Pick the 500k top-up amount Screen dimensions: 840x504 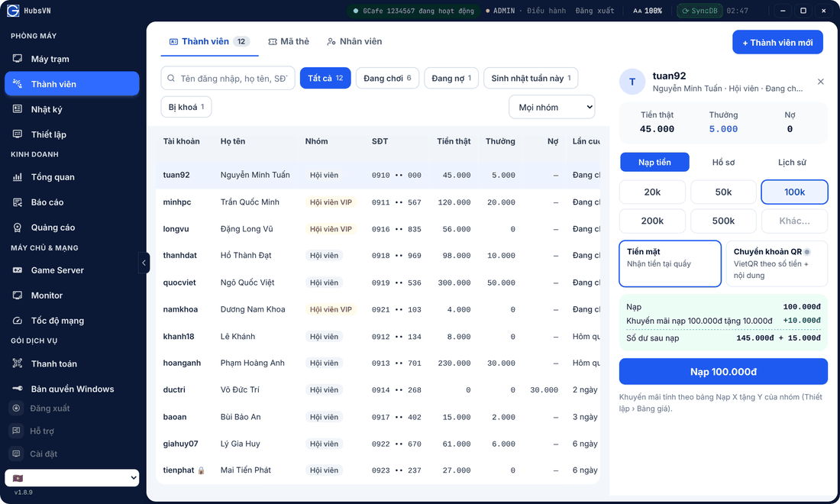pyautogui.click(x=723, y=221)
